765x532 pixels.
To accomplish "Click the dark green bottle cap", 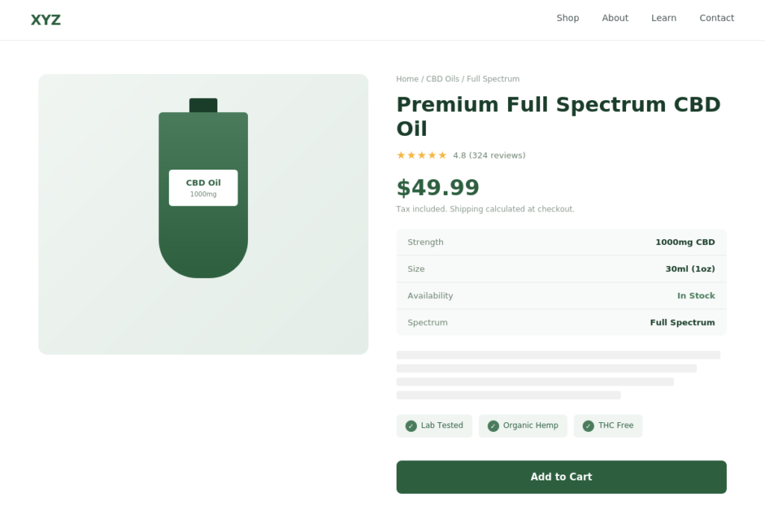I will click(x=203, y=105).
